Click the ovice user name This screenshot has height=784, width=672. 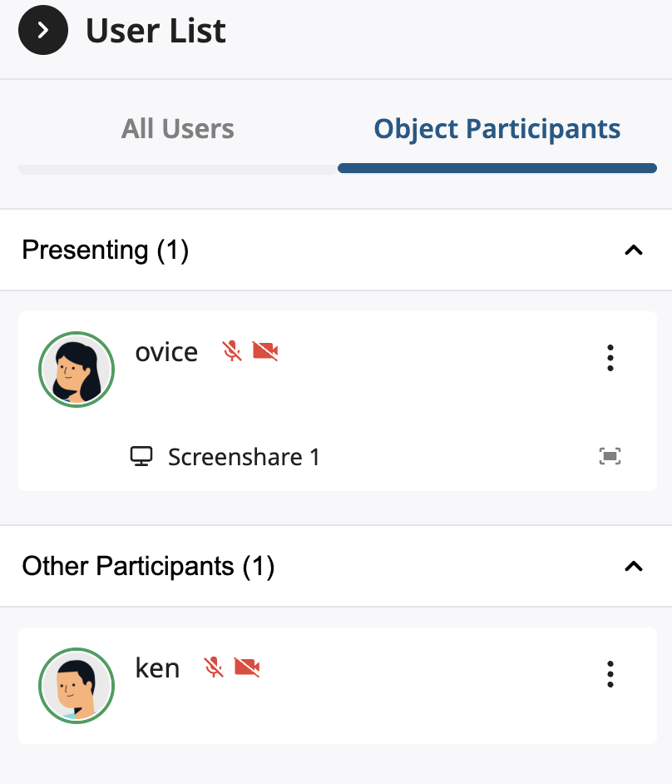tap(166, 352)
